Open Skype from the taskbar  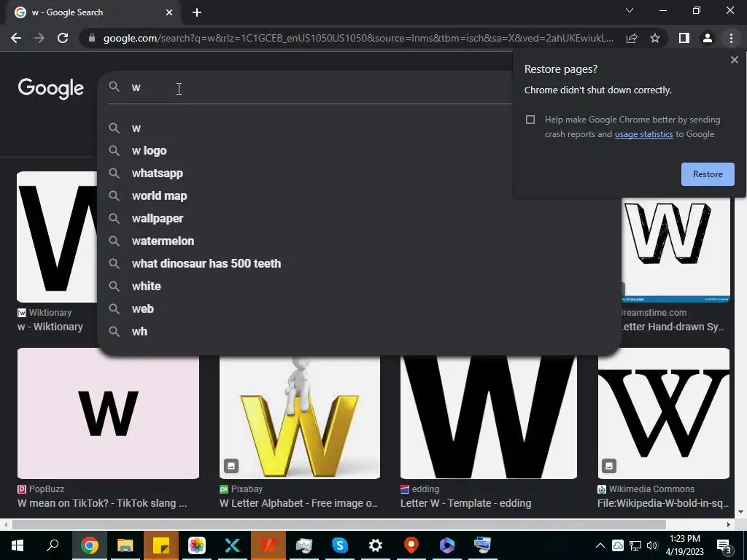click(340, 545)
